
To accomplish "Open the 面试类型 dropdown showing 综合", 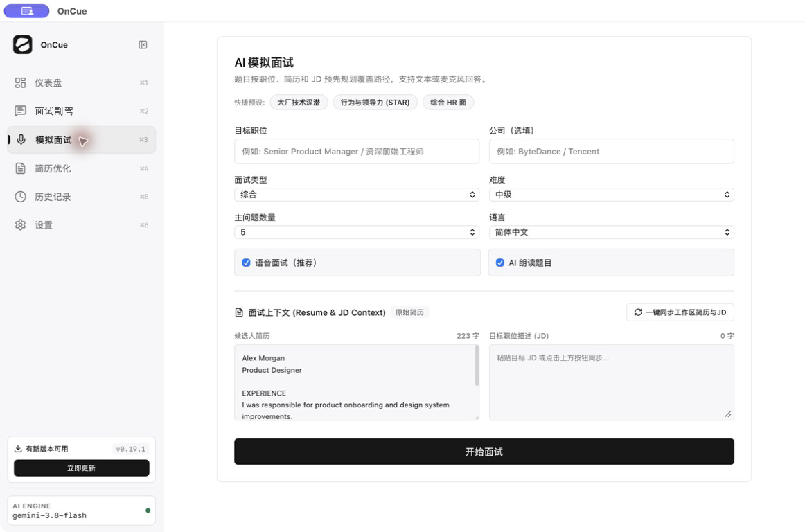I will pos(357,195).
